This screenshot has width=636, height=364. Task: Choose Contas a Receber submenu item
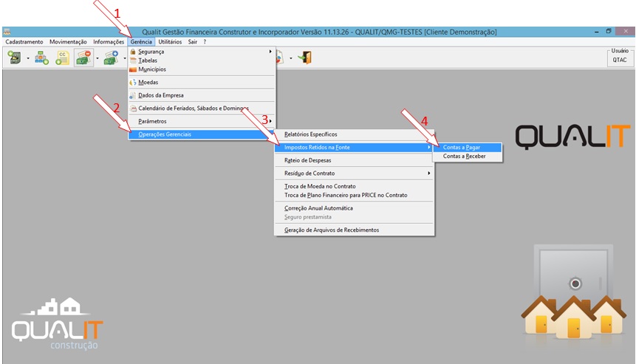[468, 156]
